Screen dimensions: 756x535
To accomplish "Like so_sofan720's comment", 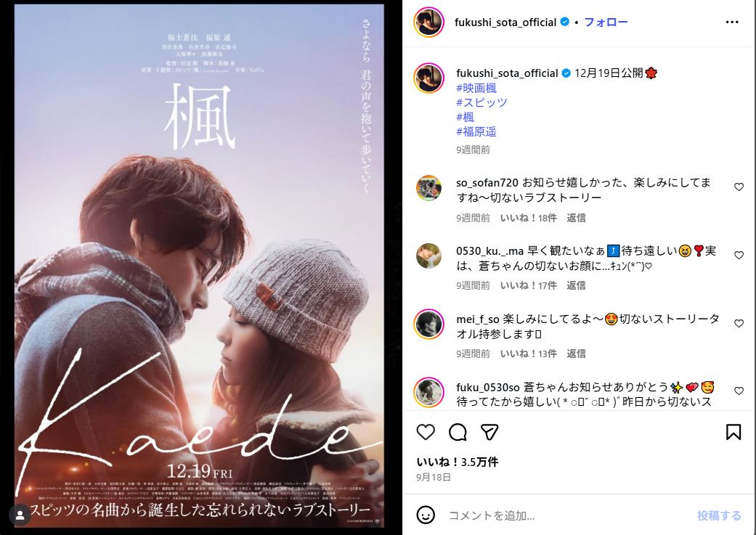I will pos(739,187).
